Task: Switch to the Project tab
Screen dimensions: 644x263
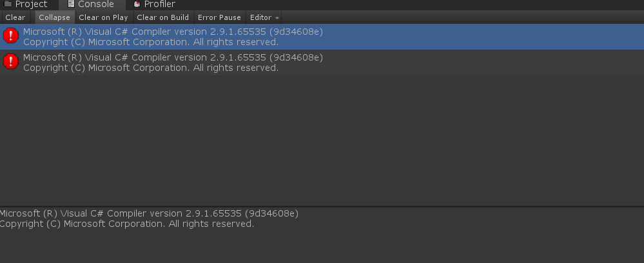Action: click(31, 5)
